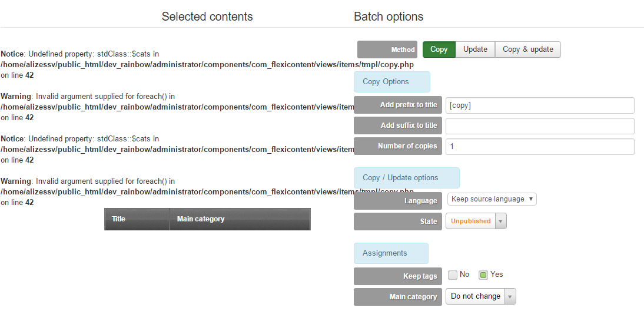644x314 pixels.
Task: Click the Copy / Update options header
Action: pyautogui.click(x=407, y=178)
